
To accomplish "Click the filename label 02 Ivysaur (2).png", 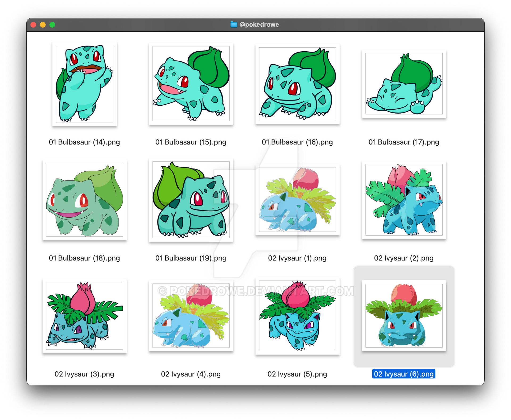I will tap(404, 258).
